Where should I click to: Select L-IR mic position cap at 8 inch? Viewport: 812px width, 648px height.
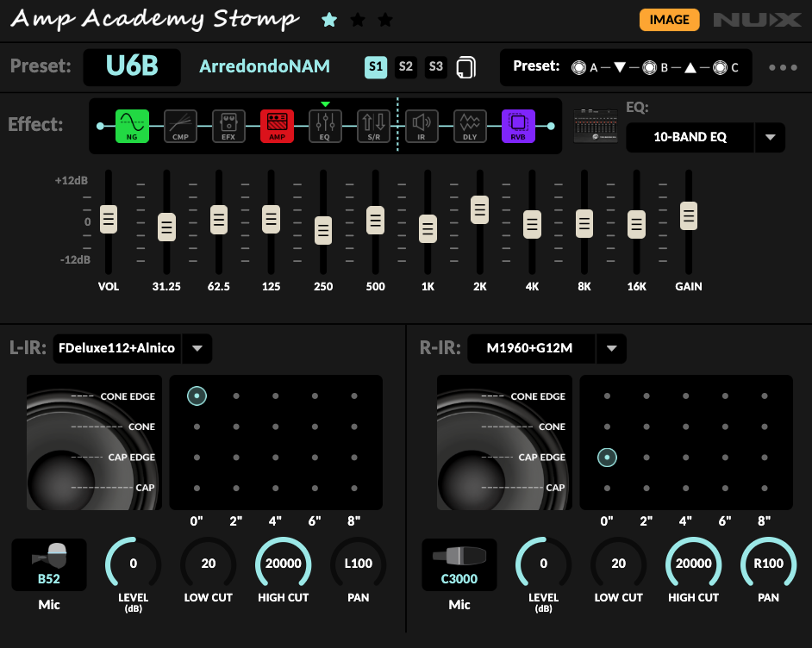[x=354, y=488]
